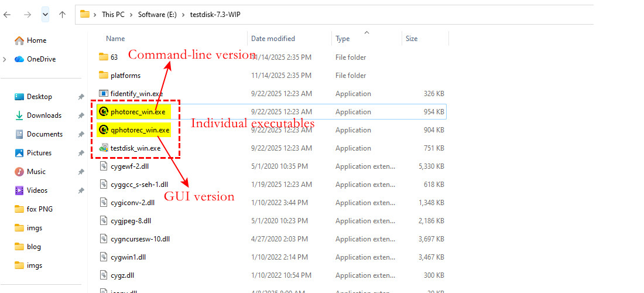Click date '5/1/2020 10:35 PM'
644x293 pixels.
[280, 166]
